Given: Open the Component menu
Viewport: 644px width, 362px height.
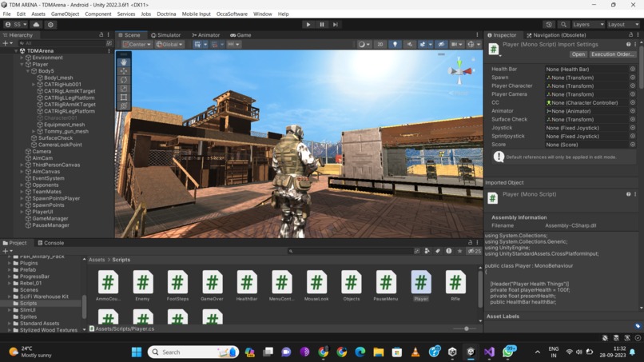Looking at the screenshot, I should pos(97,14).
